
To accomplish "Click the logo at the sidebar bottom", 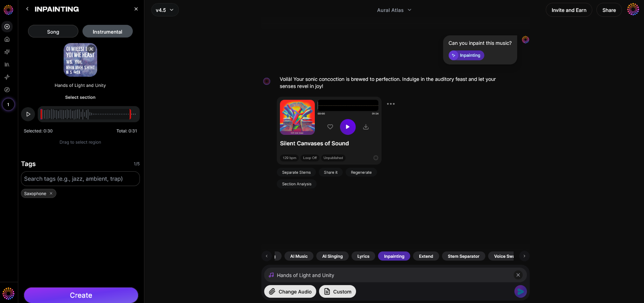I will pyautogui.click(x=8, y=293).
